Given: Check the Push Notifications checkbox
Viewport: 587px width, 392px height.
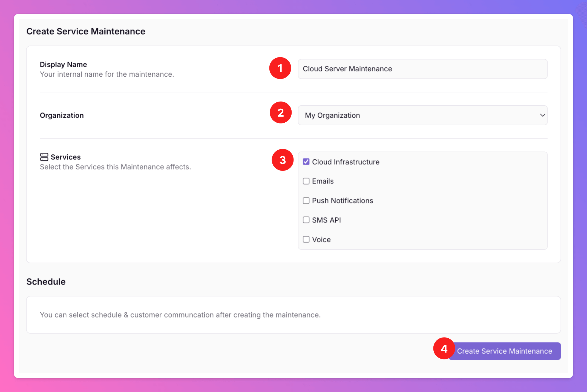Looking at the screenshot, I should tap(306, 201).
